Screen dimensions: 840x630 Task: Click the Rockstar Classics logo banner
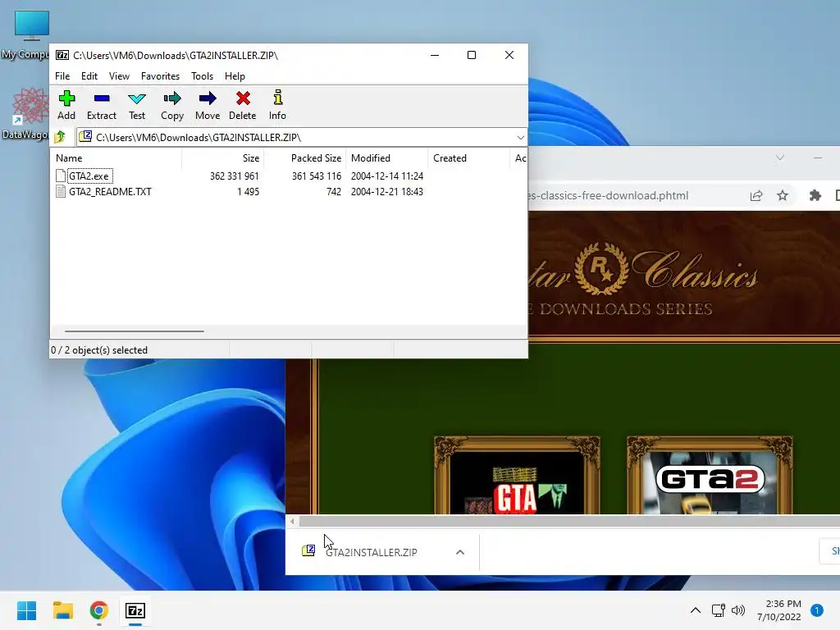click(643, 279)
